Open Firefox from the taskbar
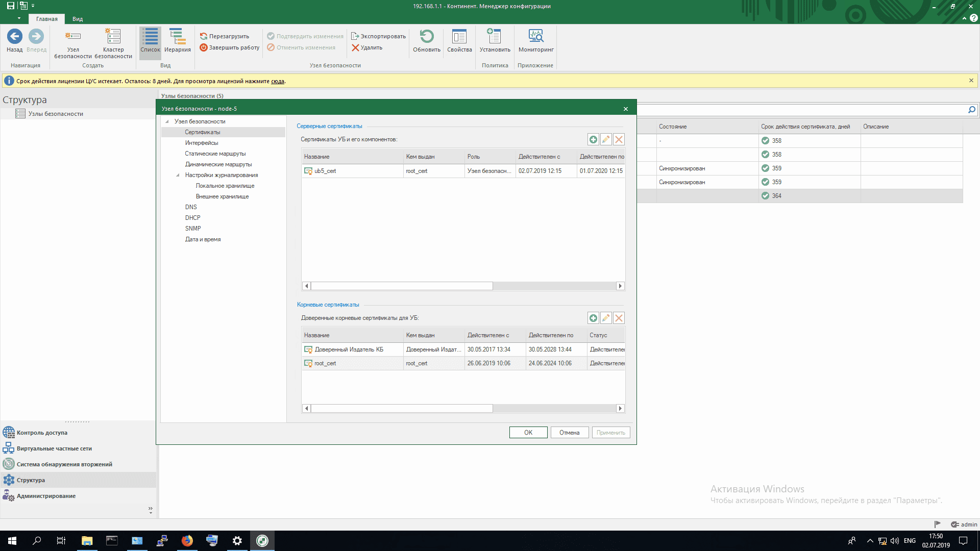The width and height of the screenshot is (980, 551). click(187, 541)
